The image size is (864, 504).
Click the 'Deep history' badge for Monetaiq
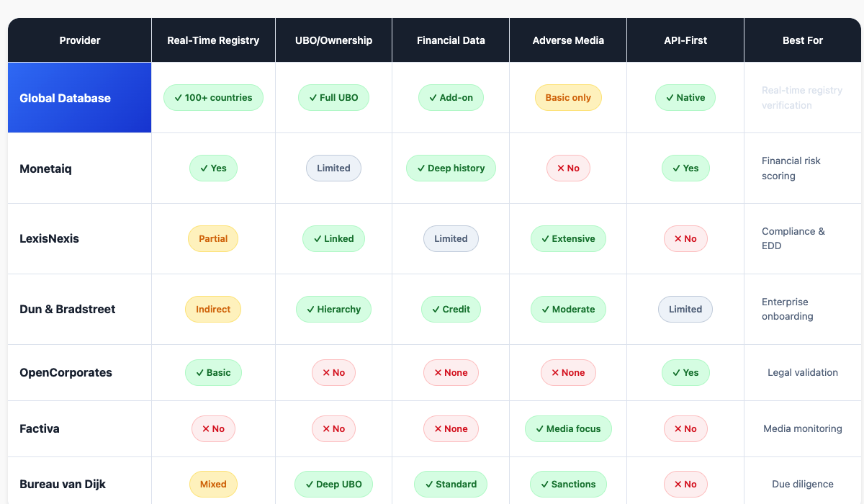(451, 168)
